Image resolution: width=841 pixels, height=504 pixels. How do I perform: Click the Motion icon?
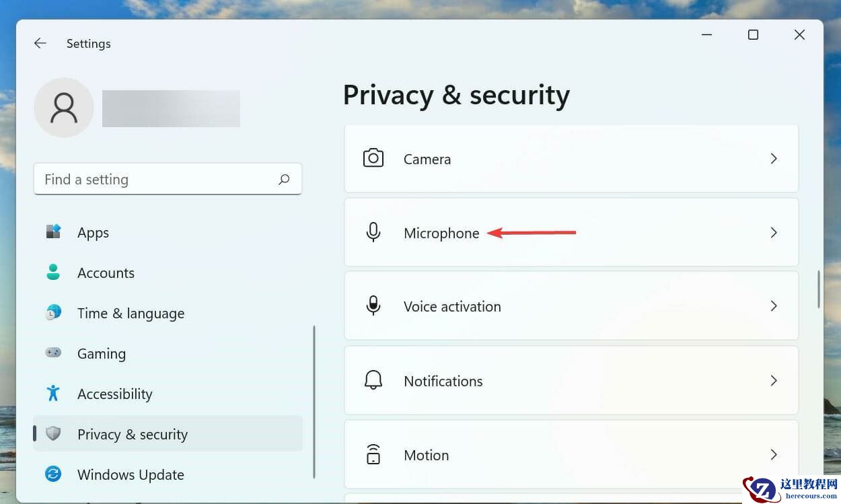click(373, 455)
